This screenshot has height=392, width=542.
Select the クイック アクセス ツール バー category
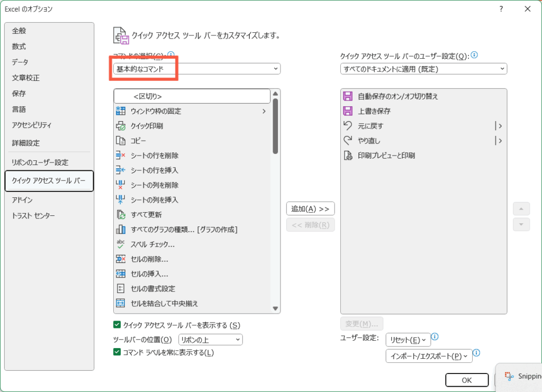[x=49, y=180]
